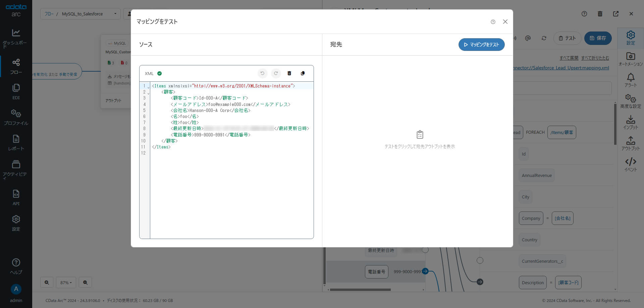The height and width of the screenshot is (308, 644).
Task: Collapse the 顧客 element on line 2
Action: click(148, 94)
